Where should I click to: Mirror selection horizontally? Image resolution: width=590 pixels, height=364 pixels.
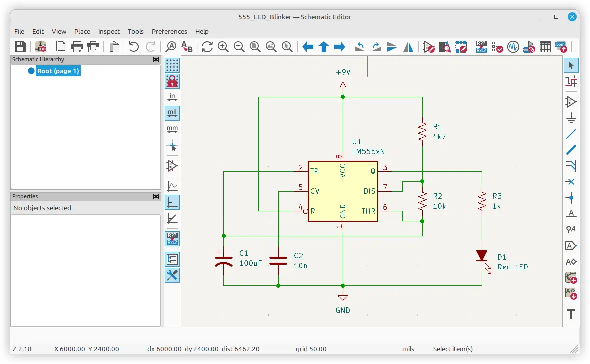(408, 47)
